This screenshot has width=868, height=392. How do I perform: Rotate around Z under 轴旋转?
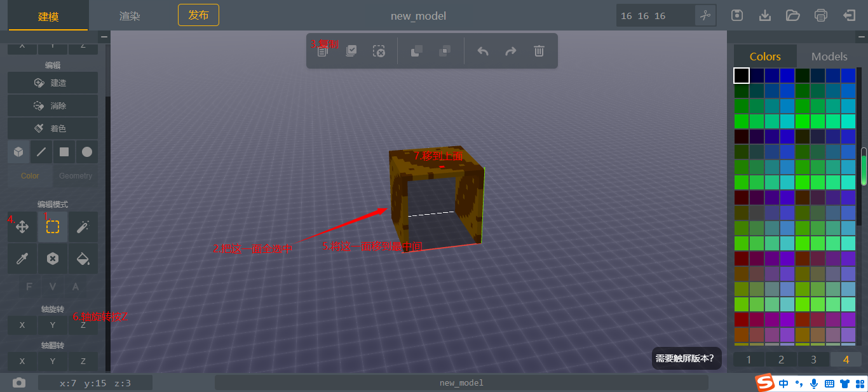[83, 325]
